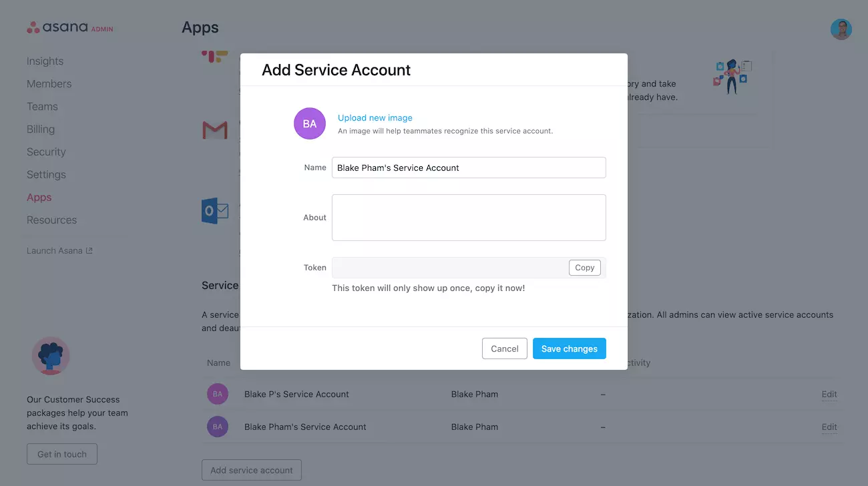
Task: Click the Add Service Account dialog title
Action: [x=336, y=70]
